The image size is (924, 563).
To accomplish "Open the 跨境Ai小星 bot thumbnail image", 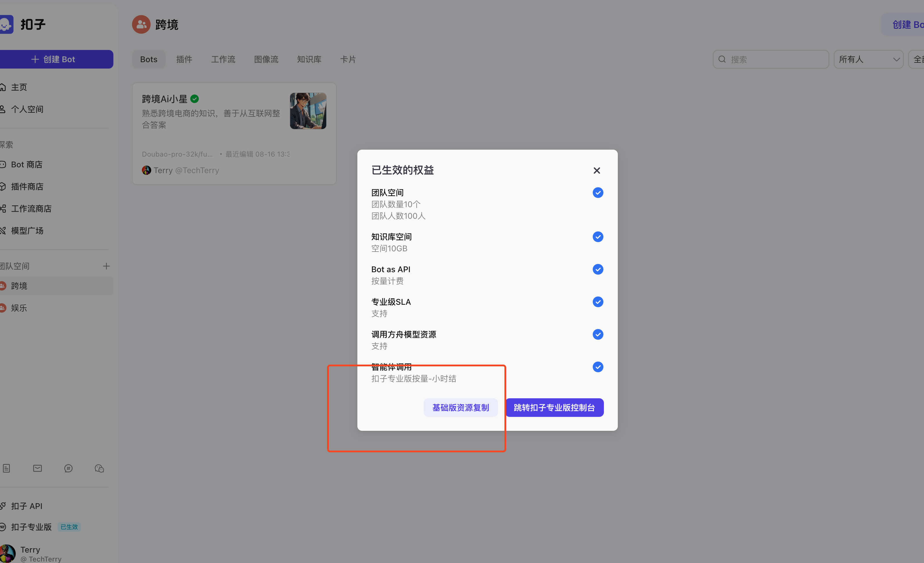I will point(308,111).
